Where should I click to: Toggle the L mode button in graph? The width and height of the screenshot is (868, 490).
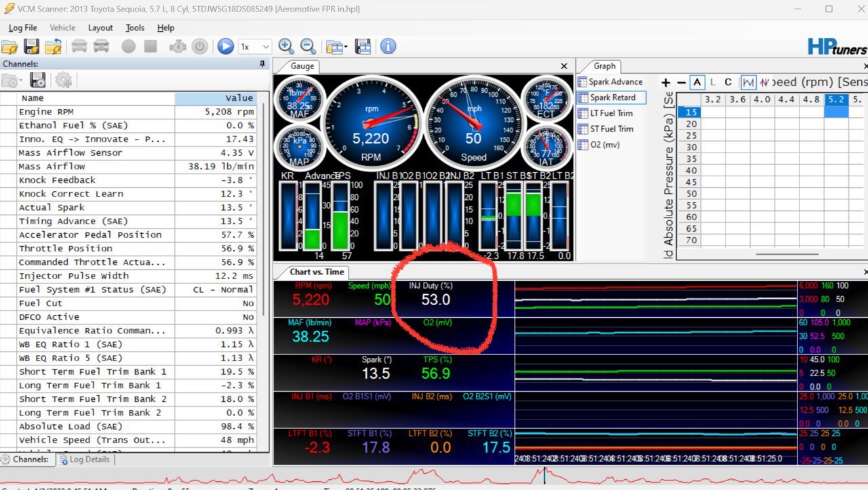(x=712, y=82)
